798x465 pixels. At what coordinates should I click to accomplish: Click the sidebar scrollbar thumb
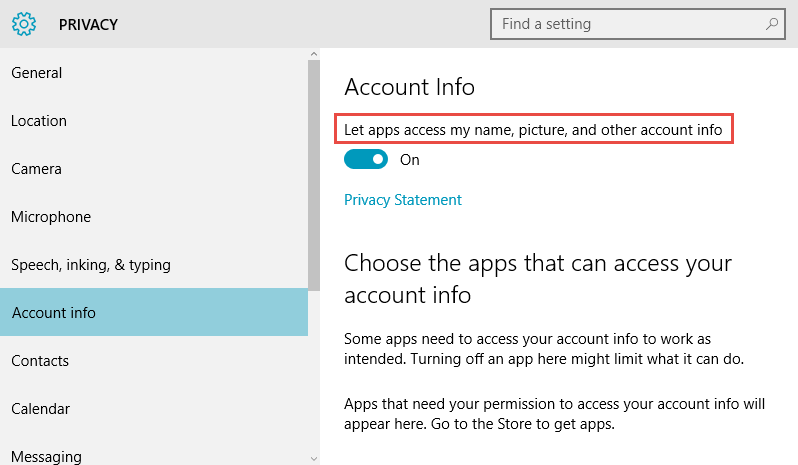pos(314,176)
